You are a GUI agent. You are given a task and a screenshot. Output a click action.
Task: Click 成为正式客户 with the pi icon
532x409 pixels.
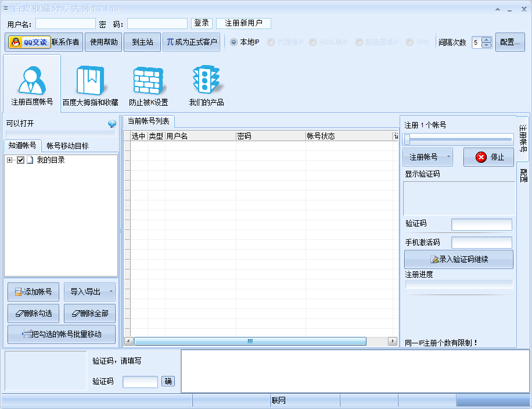pyautogui.click(x=191, y=42)
